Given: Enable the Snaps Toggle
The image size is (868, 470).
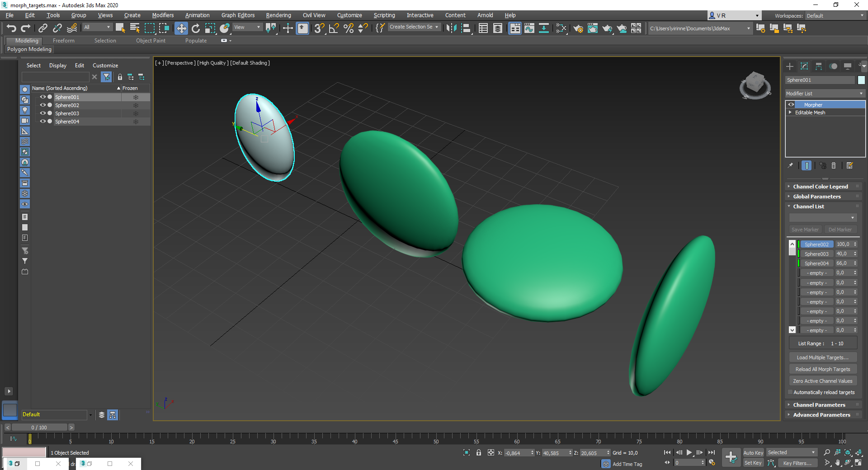Looking at the screenshot, I should click(x=319, y=28).
